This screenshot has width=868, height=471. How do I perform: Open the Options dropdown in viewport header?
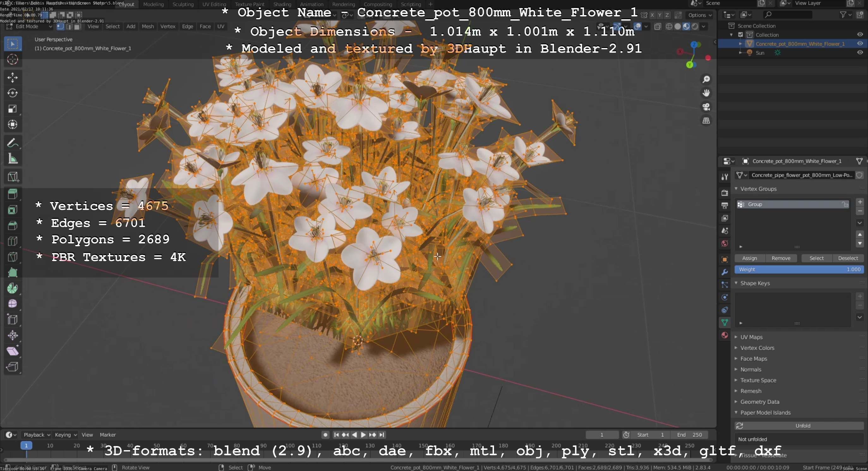pos(700,15)
